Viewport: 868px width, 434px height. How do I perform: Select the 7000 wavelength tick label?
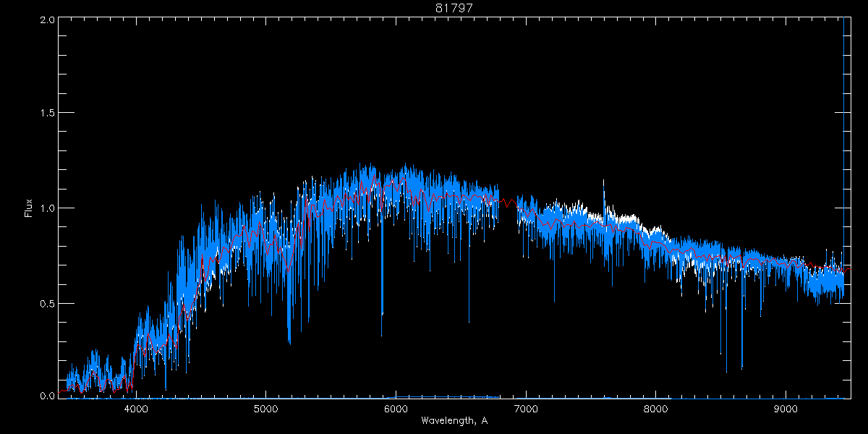[x=526, y=408]
